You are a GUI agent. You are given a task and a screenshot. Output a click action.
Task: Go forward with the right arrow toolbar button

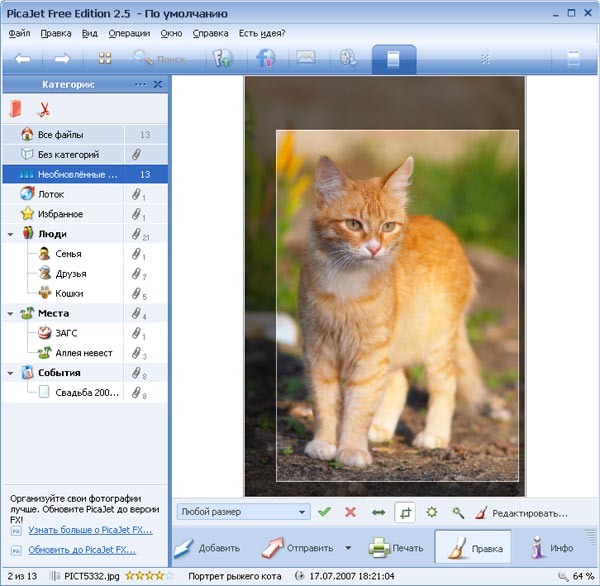[62, 59]
